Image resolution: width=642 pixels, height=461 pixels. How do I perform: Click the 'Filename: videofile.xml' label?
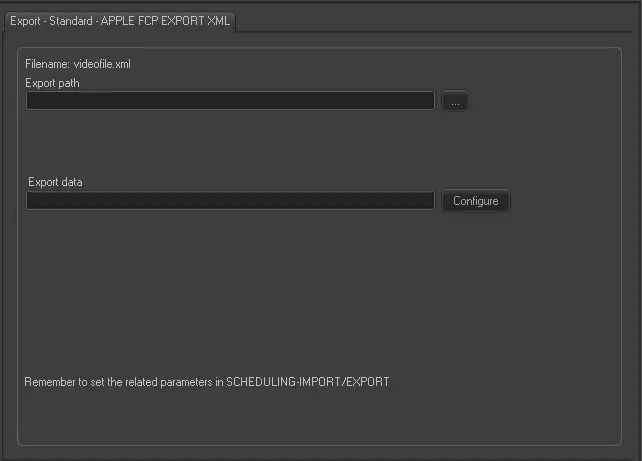point(78,64)
